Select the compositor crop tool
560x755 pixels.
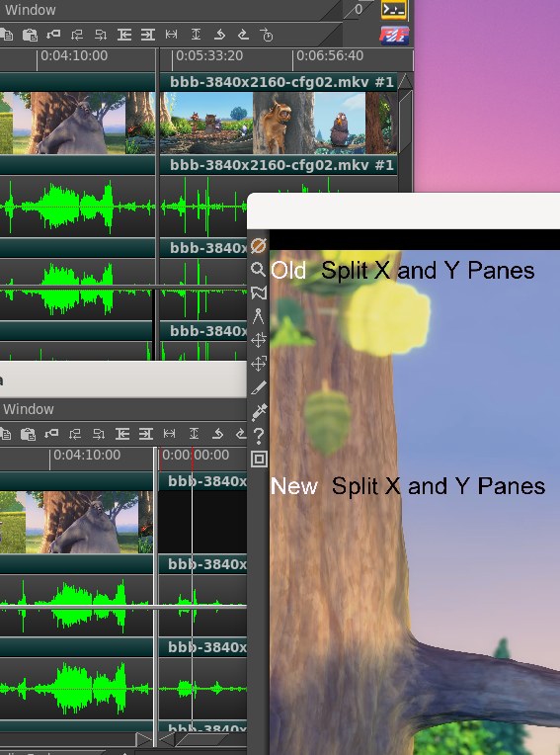pos(259,387)
